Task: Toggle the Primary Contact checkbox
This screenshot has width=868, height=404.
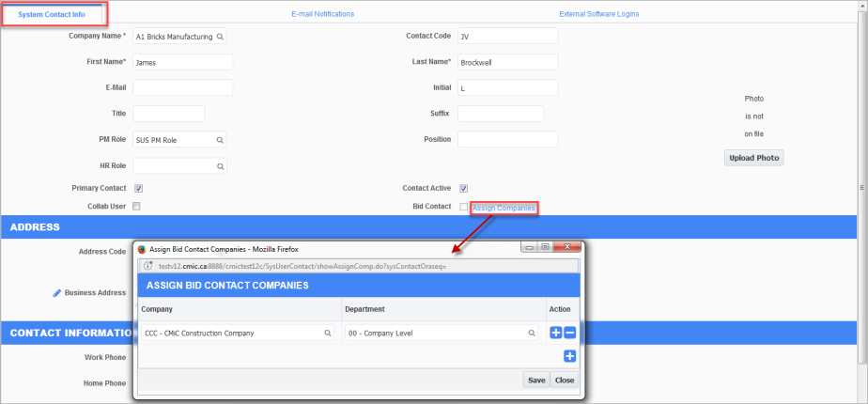Action: pyautogui.click(x=138, y=188)
